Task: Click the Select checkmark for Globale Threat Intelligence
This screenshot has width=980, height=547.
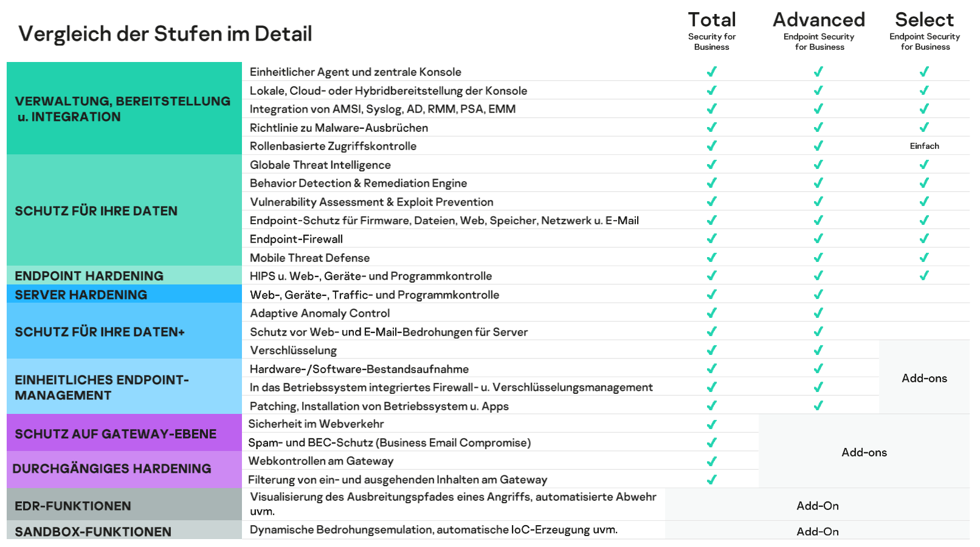Action: 924,165
